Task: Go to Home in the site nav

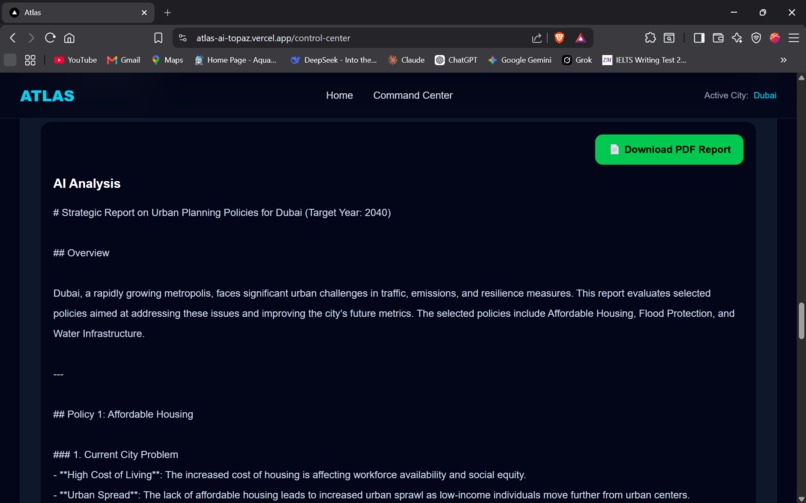Action: 339,96
